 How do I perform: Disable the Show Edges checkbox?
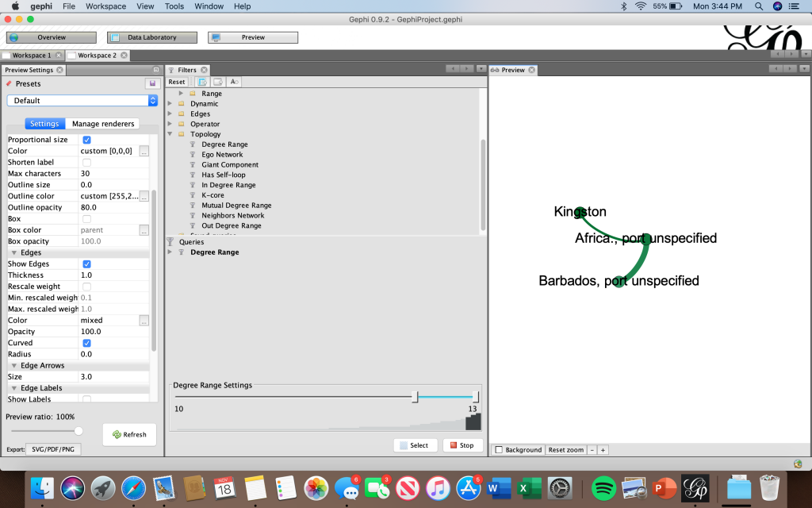coord(86,264)
